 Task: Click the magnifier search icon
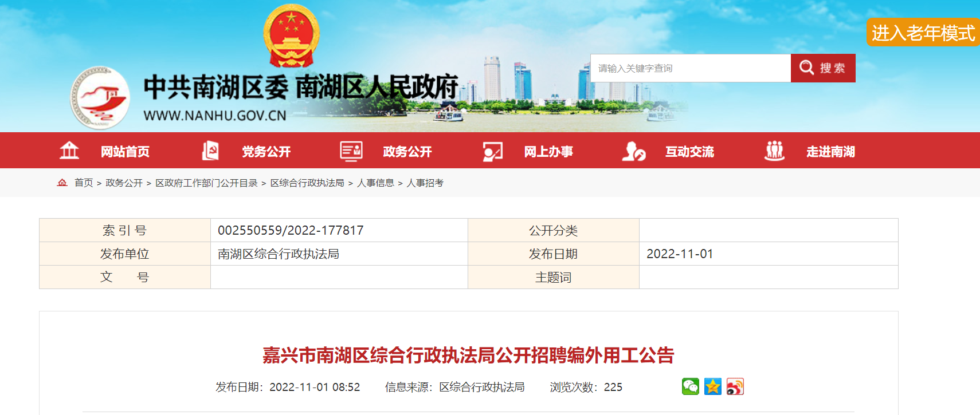click(807, 68)
